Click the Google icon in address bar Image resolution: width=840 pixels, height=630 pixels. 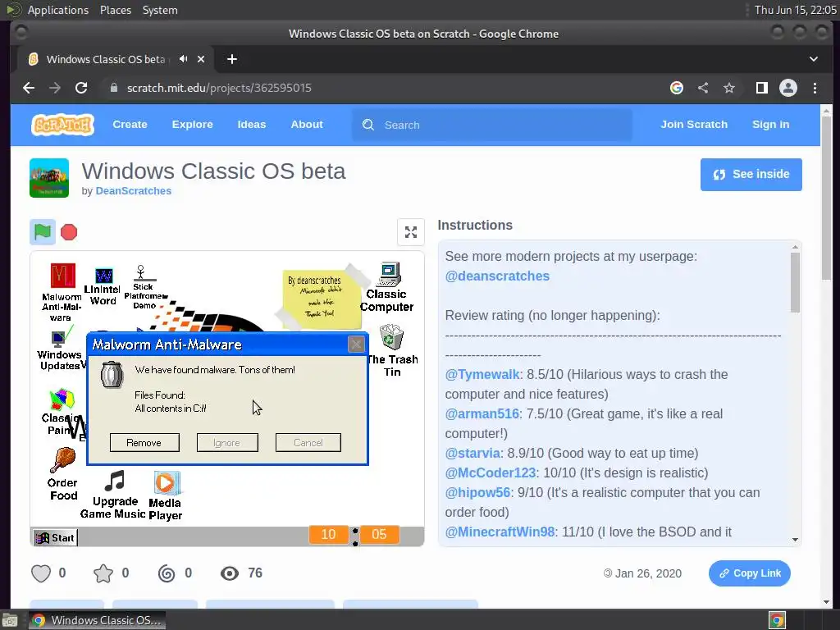677,88
